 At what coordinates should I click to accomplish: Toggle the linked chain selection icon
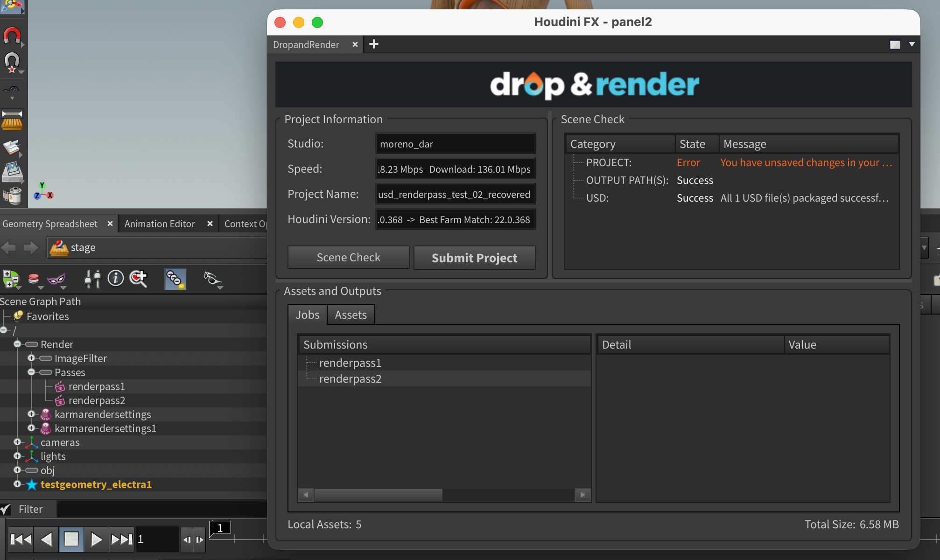(x=175, y=279)
